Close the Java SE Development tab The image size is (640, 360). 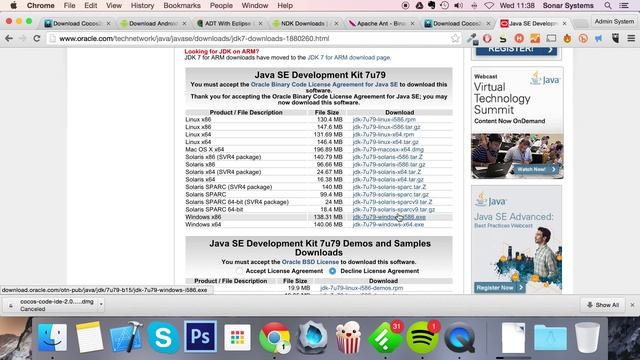pyautogui.click(x=564, y=24)
